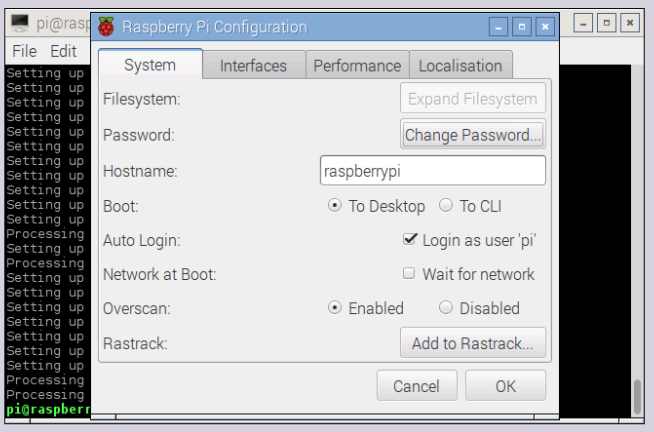Select Overscan Disabled radio button
Screen dimensions: 654x432
click(446, 308)
